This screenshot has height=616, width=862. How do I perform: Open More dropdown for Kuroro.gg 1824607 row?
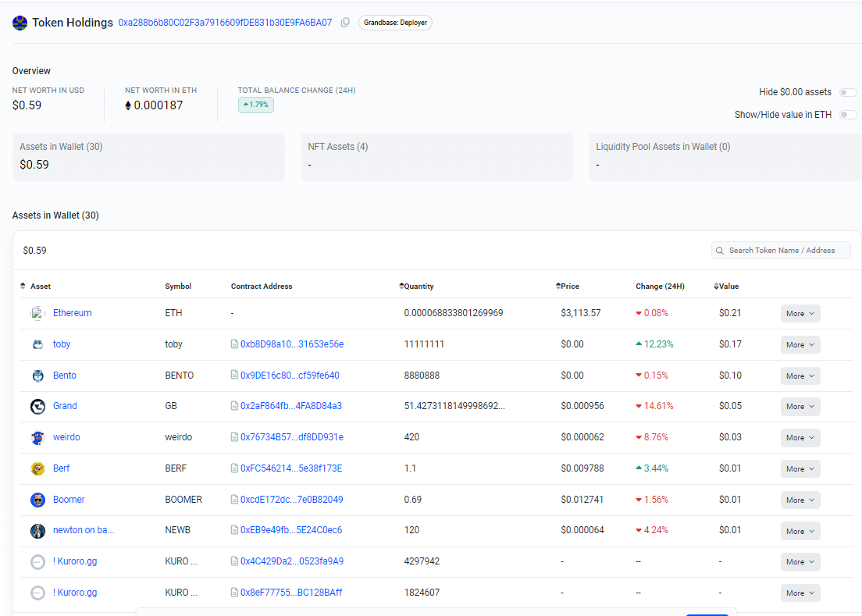click(800, 593)
